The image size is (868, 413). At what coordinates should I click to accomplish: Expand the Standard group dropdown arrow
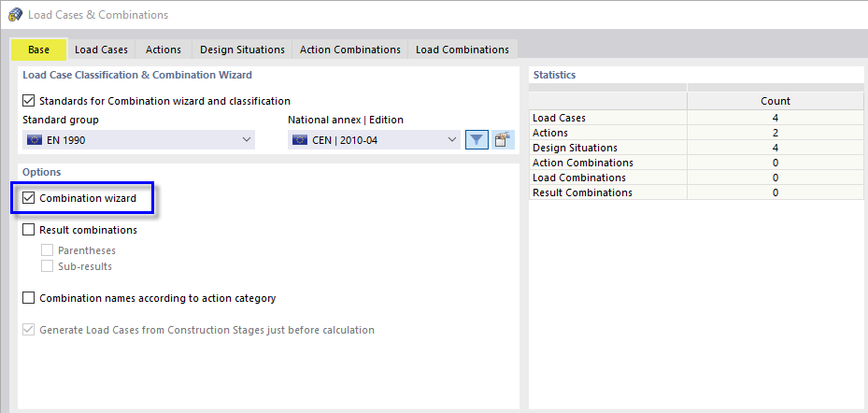pos(247,140)
